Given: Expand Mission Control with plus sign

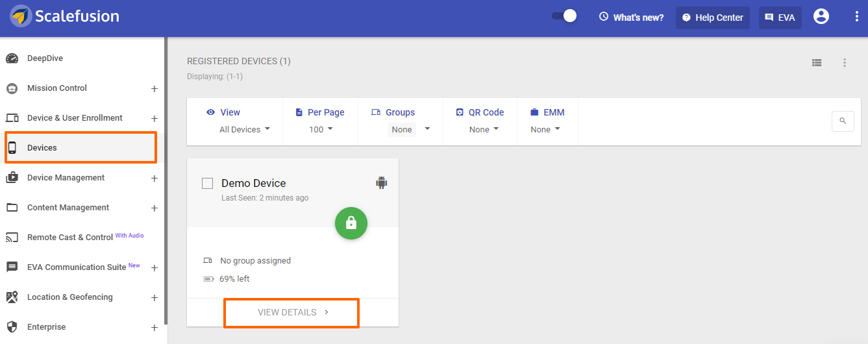Looking at the screenshot, I should point(155,89).
